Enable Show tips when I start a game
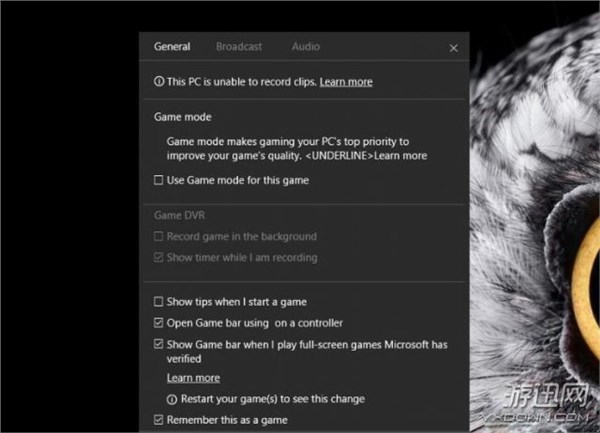The image size is (600, 433). [x=158, y=301]
